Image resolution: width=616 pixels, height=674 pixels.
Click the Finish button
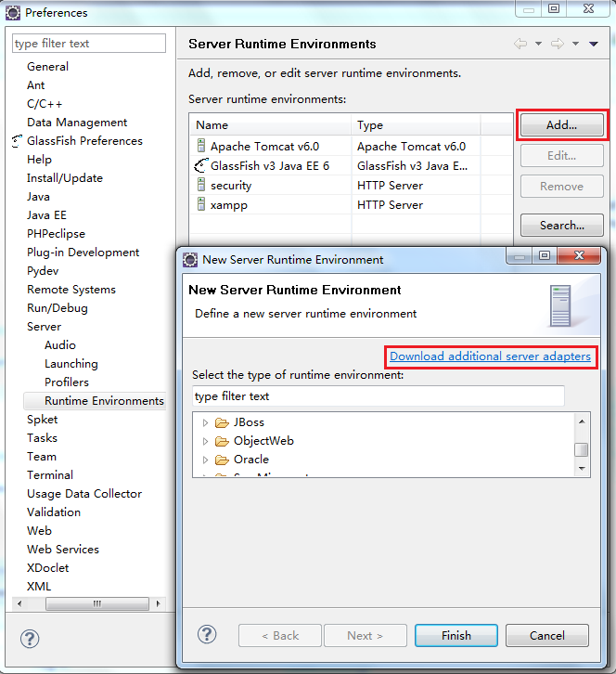(x=456, y=635)
